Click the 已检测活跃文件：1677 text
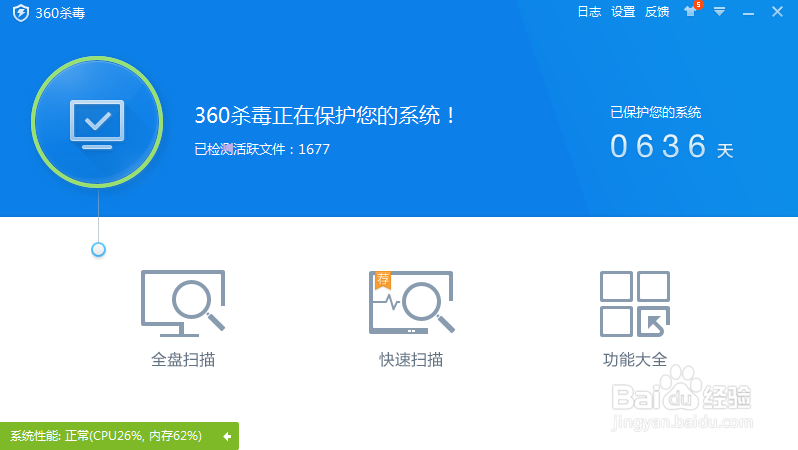The width and height of the screenshot is (798, 450). 262,149
